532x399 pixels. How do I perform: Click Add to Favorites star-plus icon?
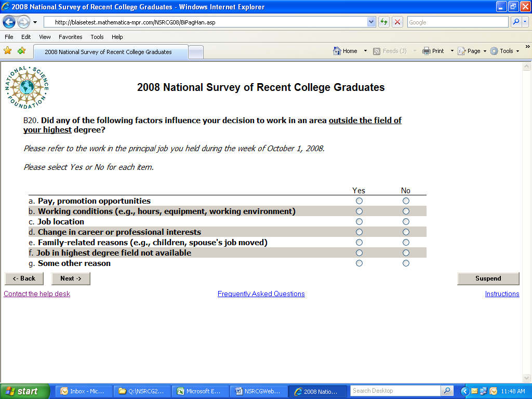tap(22, 51)
